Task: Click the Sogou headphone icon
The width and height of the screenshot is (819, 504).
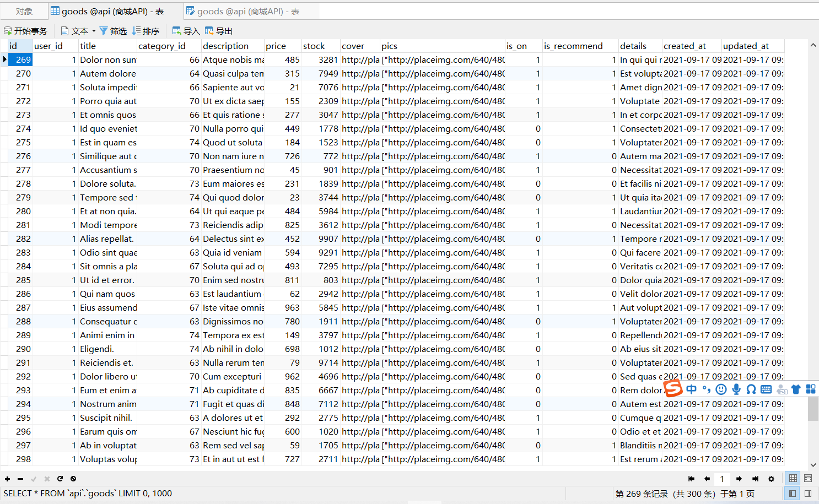Action: pos(751,389)
